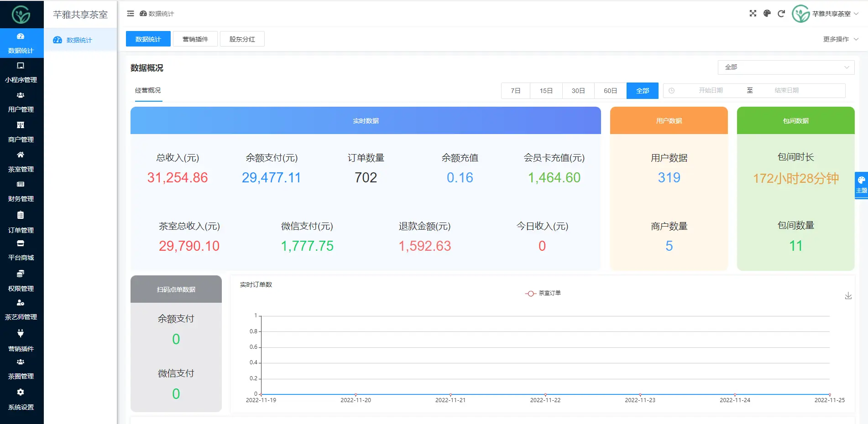Expand the 全部 filter dropdown
Screen dimensions: 868x424
[785, 67]
